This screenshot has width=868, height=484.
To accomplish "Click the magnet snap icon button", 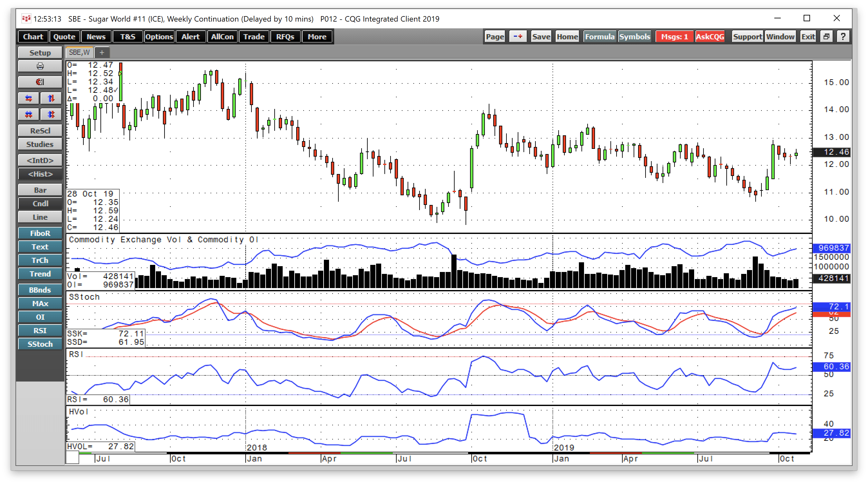I will pyautogui.click(x=40, y=82).
